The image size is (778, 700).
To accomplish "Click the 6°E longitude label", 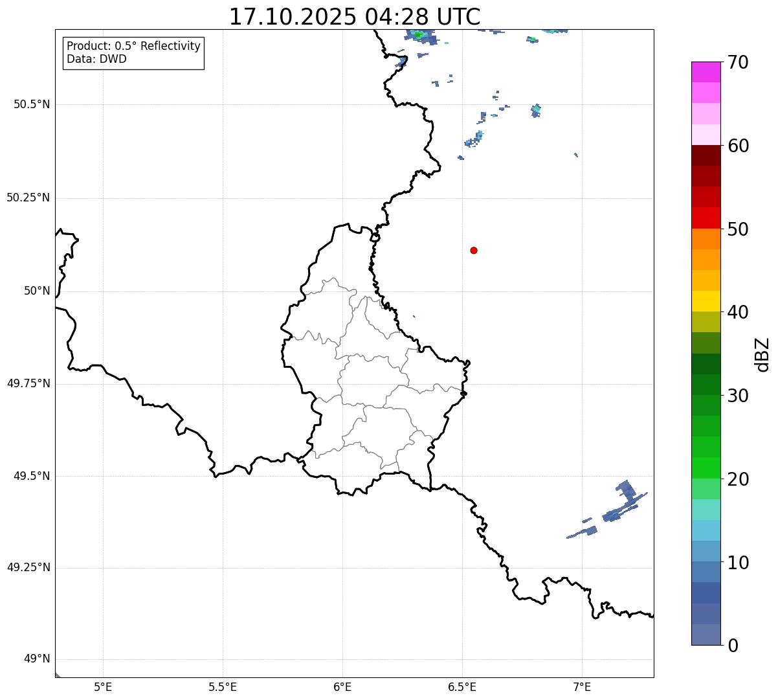I will (x=342, y=686).
